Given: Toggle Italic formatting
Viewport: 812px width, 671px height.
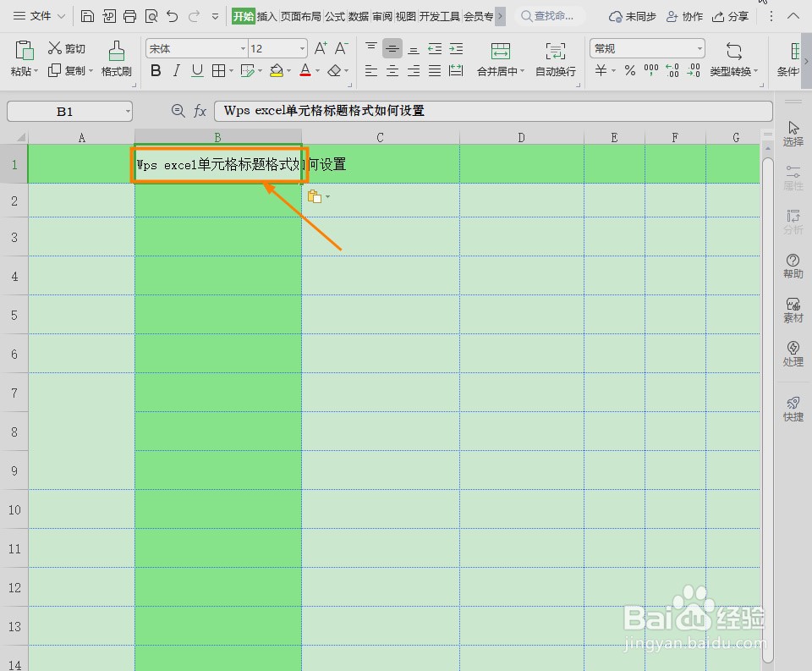Looking at the screenshot, I should pos(177,70).
